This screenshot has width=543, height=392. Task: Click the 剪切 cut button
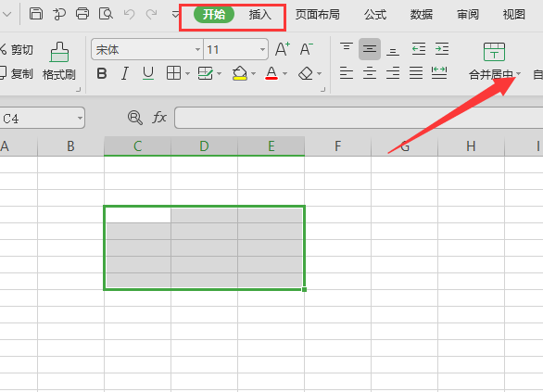point(17,49)
